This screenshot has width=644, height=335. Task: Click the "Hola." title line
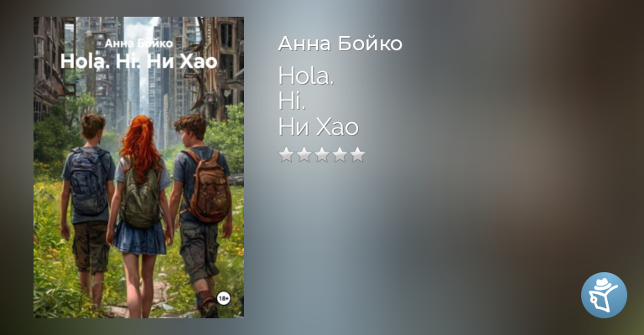click(306, 76)
